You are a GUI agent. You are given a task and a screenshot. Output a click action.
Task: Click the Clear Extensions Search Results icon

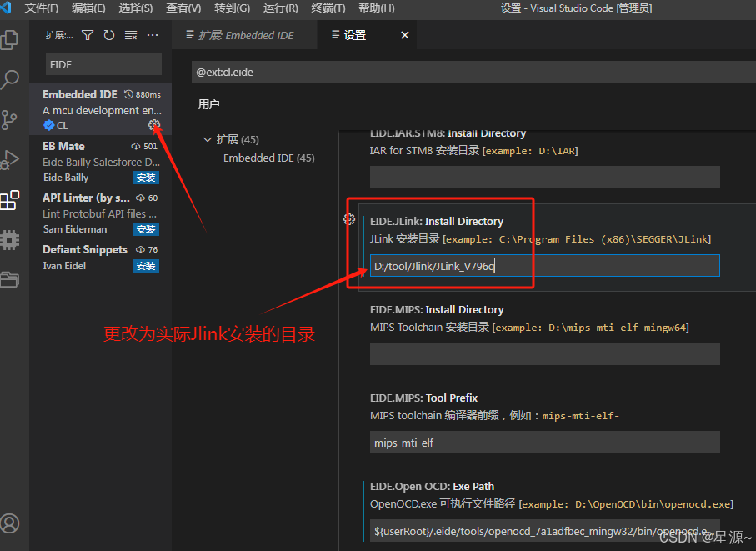coord(131,35)
